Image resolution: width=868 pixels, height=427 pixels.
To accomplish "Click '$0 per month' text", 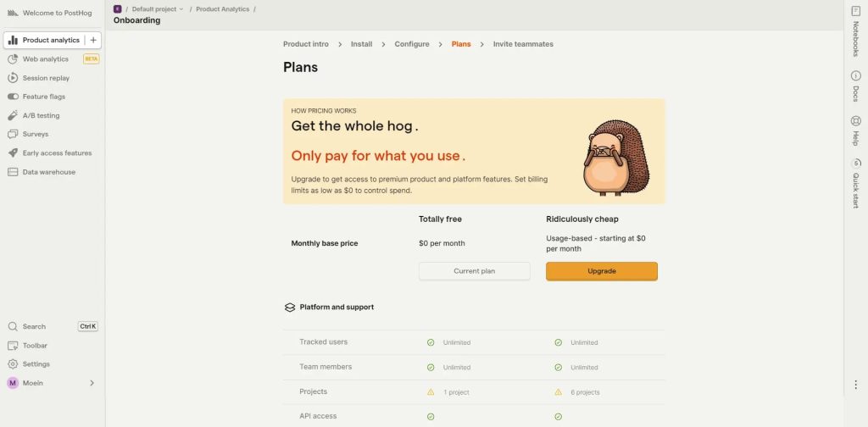I will click(x=442, y=243).
